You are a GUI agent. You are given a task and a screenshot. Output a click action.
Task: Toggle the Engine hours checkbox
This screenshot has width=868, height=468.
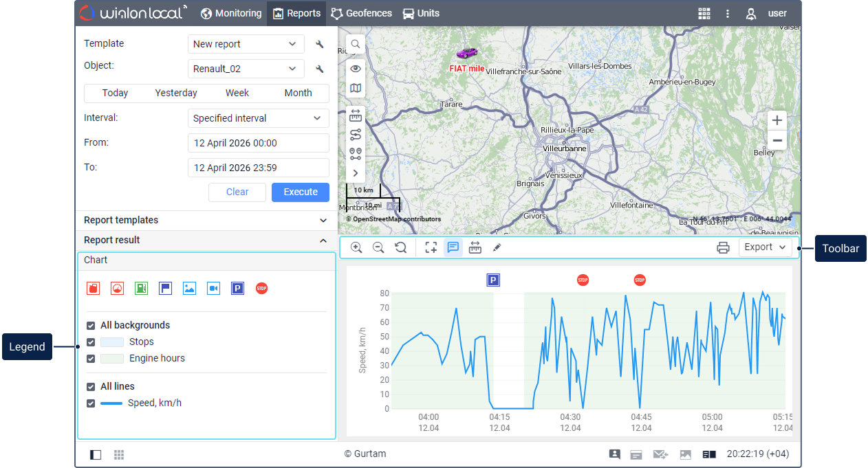click(x=91, y=358)
